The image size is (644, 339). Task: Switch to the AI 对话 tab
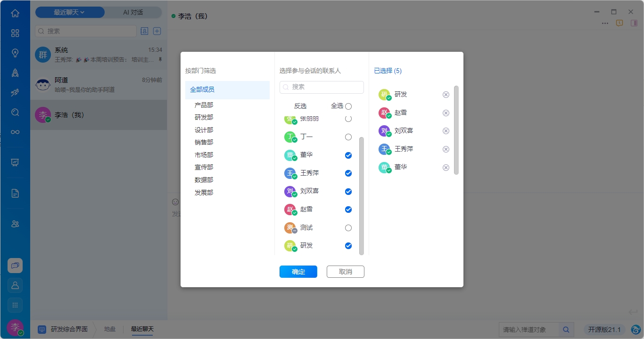pos(133,12)
